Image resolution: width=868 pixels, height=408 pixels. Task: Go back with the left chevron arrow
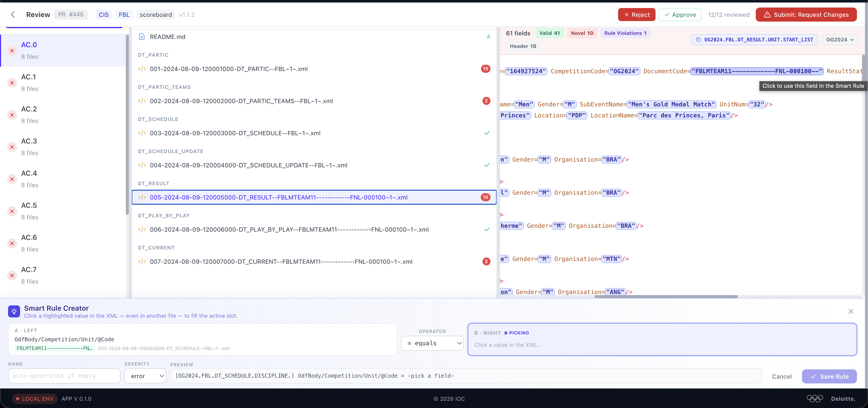coord(13,15)
